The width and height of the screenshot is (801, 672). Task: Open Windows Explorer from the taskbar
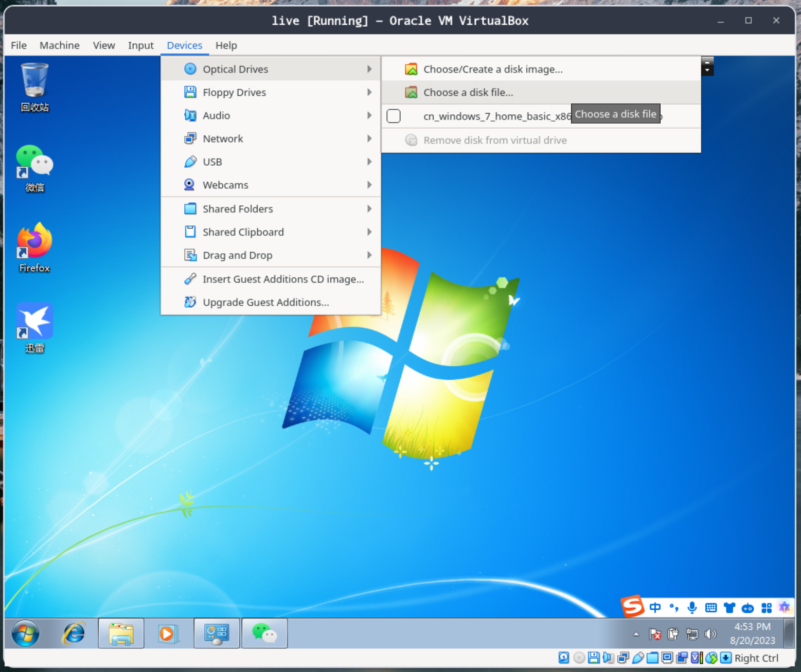tap(121, 633)
